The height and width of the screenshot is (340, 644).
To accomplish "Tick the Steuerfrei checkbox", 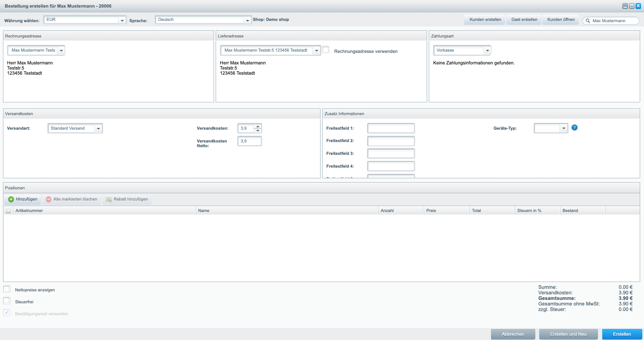I will tap(6, 301).
